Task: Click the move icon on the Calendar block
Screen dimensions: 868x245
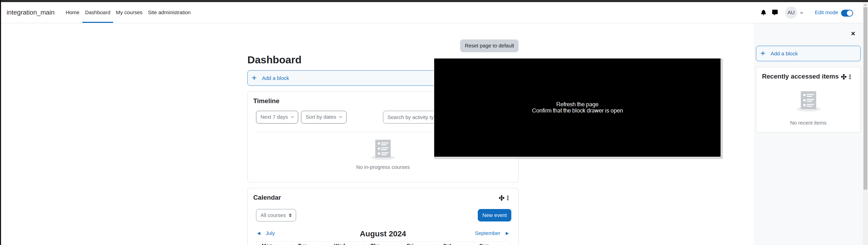Action: click(x=501, y=198)
